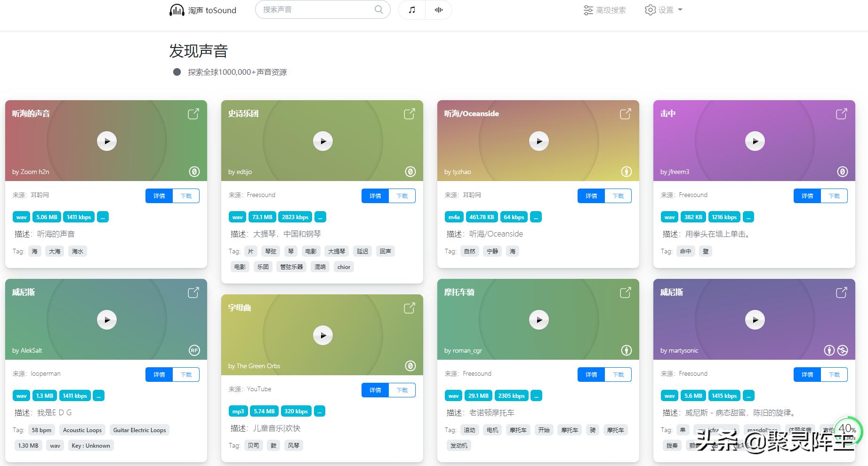Click the search magnifier icon
868x466 pixels.
378,9
